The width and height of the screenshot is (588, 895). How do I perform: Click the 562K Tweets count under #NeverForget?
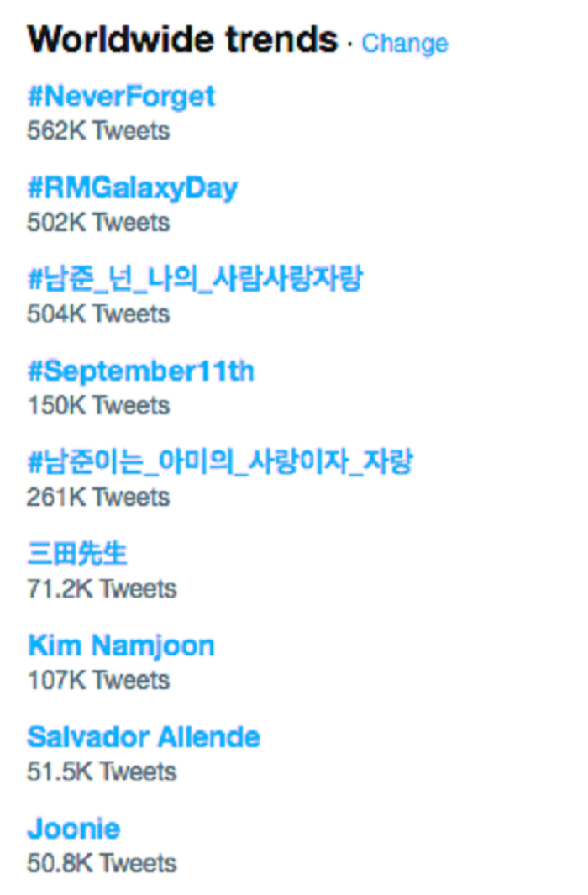pos(98,131)
